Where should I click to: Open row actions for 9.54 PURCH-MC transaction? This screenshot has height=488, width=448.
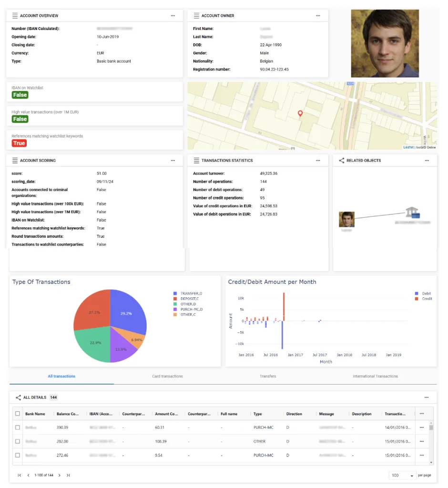pos(421,455)
